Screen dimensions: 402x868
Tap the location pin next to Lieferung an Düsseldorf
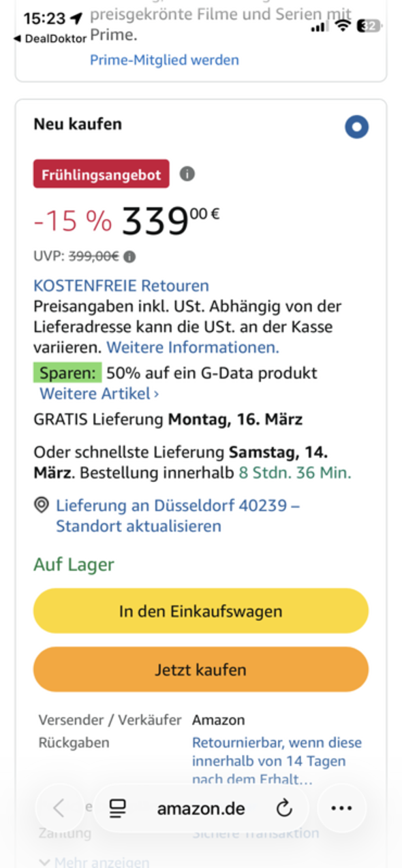point(42,505)
